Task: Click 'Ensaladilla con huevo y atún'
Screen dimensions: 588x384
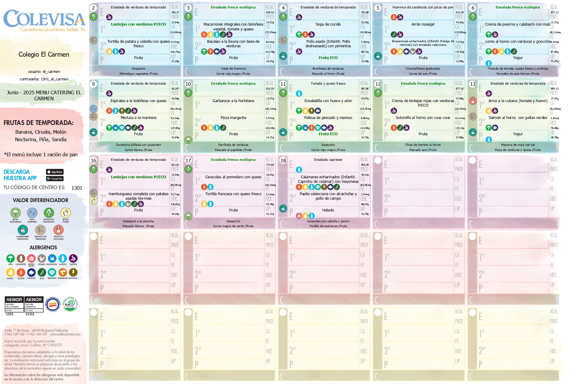Action: point(328,101)
